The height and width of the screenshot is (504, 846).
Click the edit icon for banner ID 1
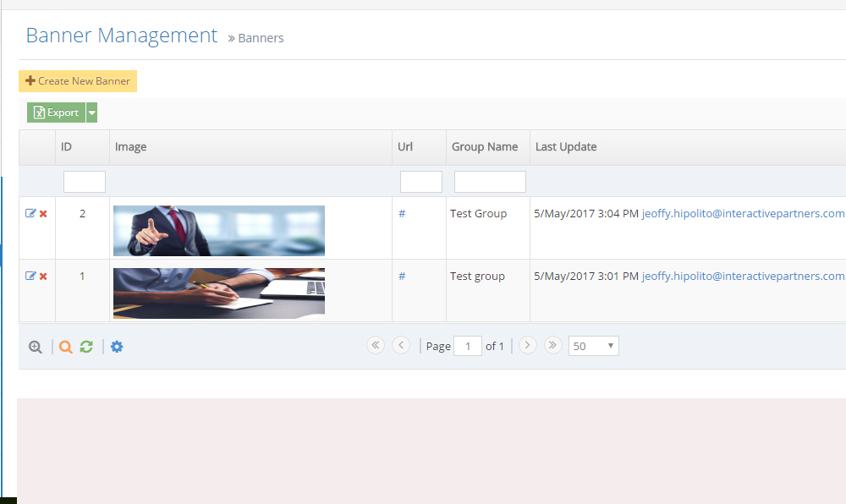coord(30,277)
